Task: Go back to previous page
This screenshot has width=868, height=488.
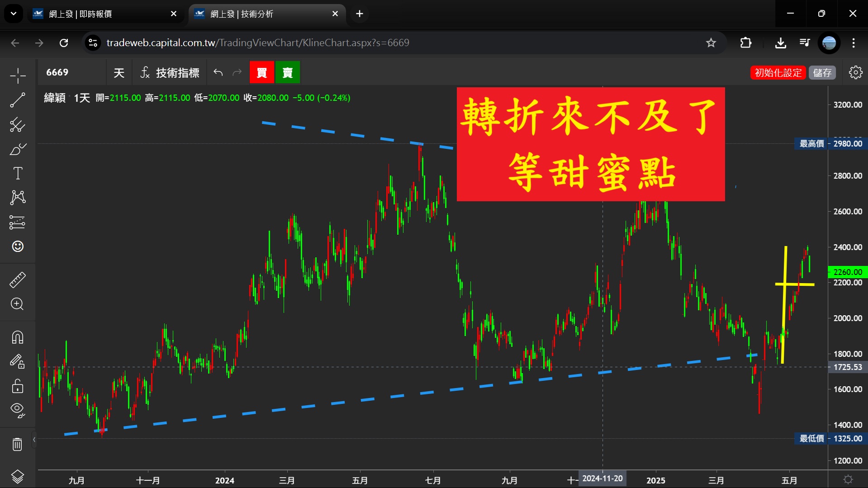Action: tap(15, 43)
